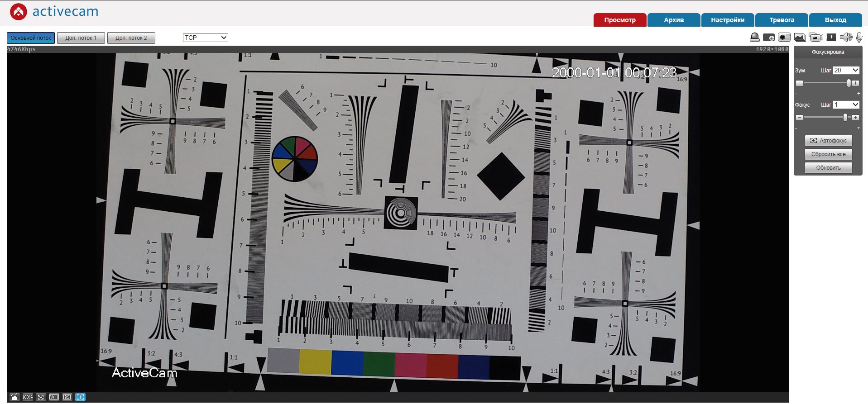Open the TCP protocol dropdown

pos(206,38)
